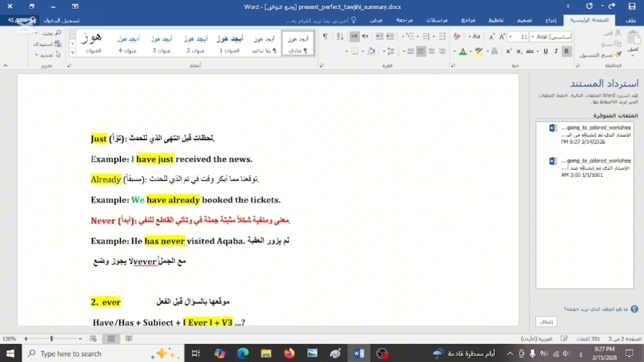Switch to Read Mode view icon
644x362 pixels.
point(129,339)
